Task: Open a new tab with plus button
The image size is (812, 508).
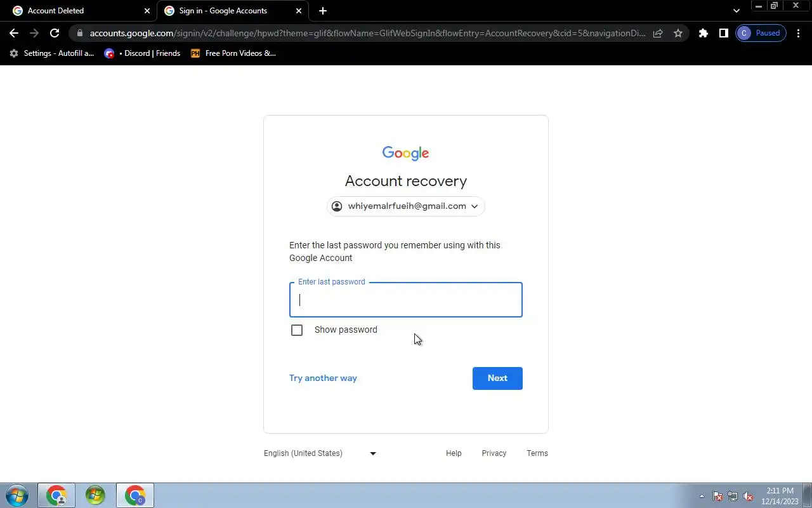Action: click(x=323, y=11)
